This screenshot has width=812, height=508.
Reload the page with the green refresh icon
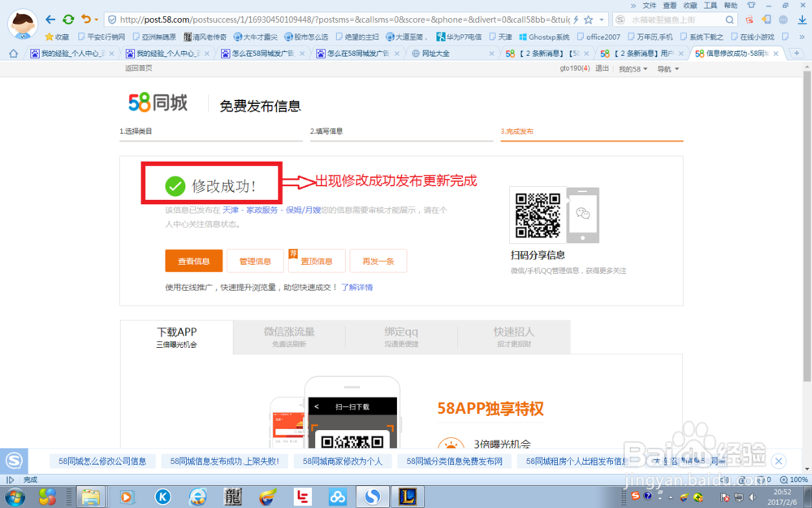(68, 20)
